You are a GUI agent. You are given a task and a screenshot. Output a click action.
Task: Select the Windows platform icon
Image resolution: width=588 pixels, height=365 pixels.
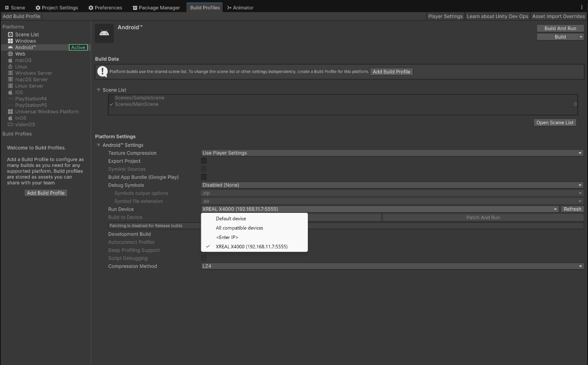pos(10,41)
